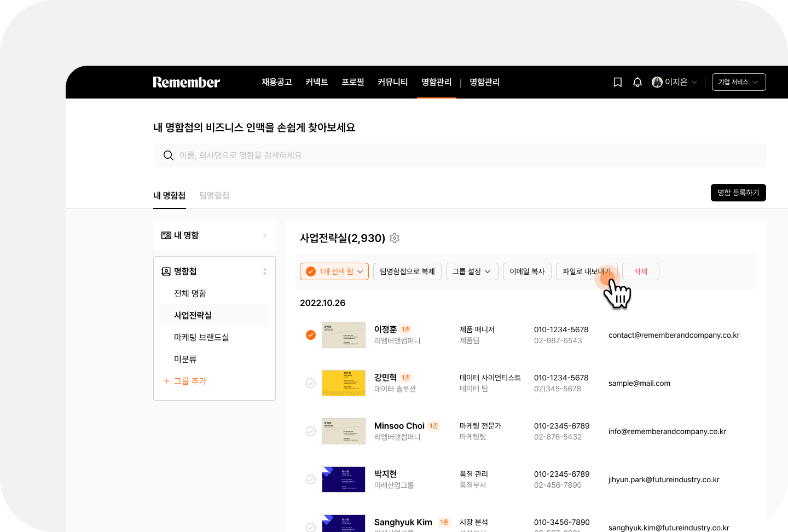Screen dimensions: 788x532
Task: Click the settings gear beside 사업전략실
Action: [x=395, y=238]
